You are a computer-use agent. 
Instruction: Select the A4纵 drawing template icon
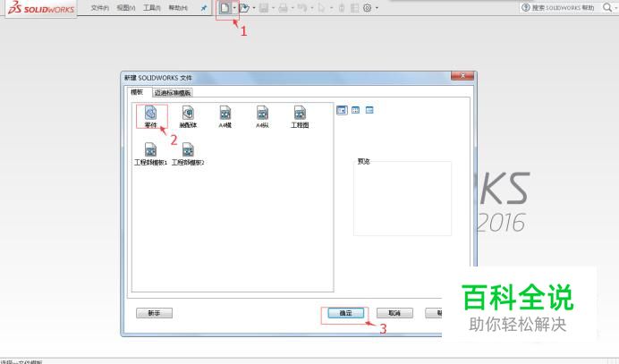click(x=262, y=116)
